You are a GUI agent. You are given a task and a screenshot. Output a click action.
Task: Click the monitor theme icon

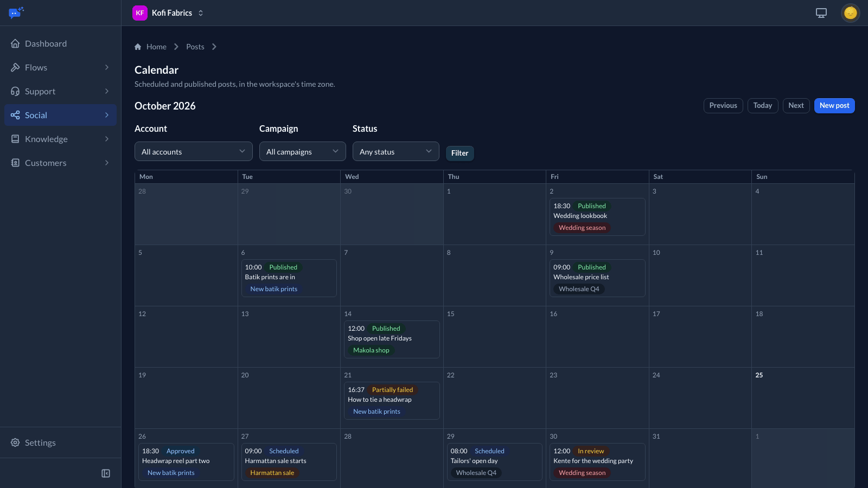[x=821, y=13]
